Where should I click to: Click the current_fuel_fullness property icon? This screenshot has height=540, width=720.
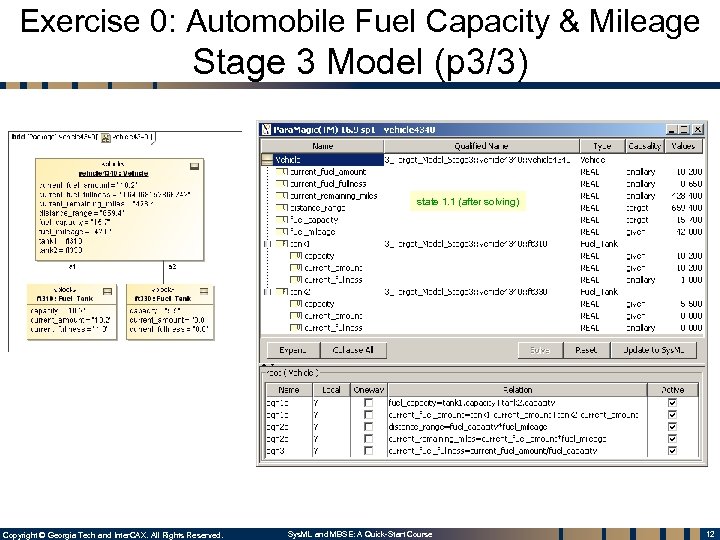pyautogui.click(x=282, y=184)
